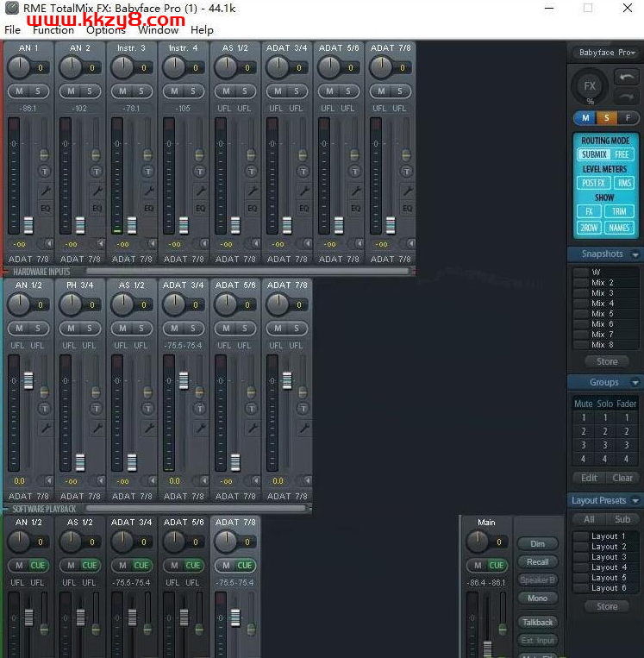Open settings wrench on AN 1 input channel

click(x=45, y=191)
